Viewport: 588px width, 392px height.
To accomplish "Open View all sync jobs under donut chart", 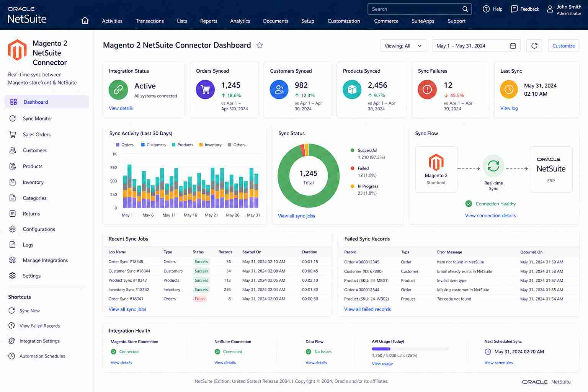I will [x=296, y=216].
